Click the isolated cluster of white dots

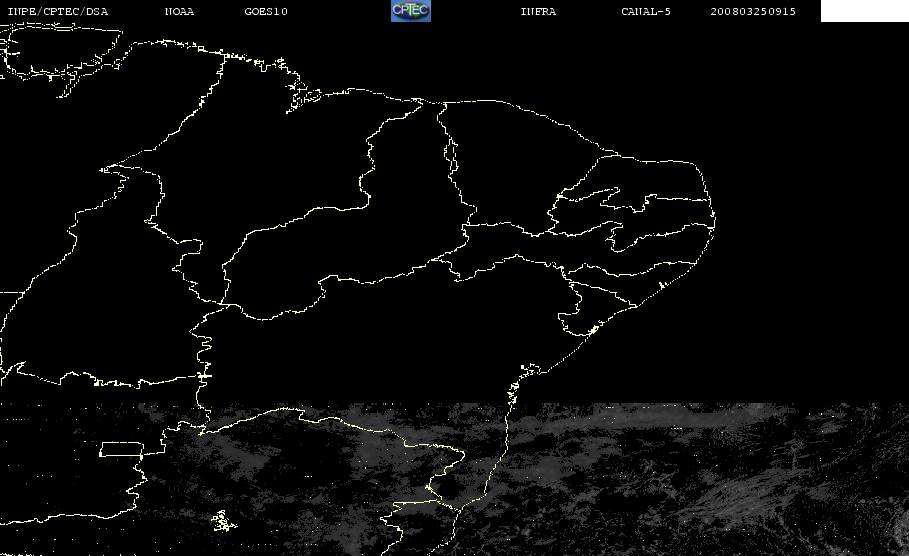coord(223,521)
